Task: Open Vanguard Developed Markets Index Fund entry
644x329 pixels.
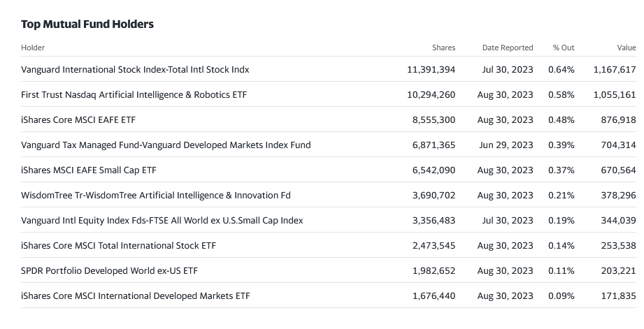Action: pyautogui.click(x=166, y=145)
